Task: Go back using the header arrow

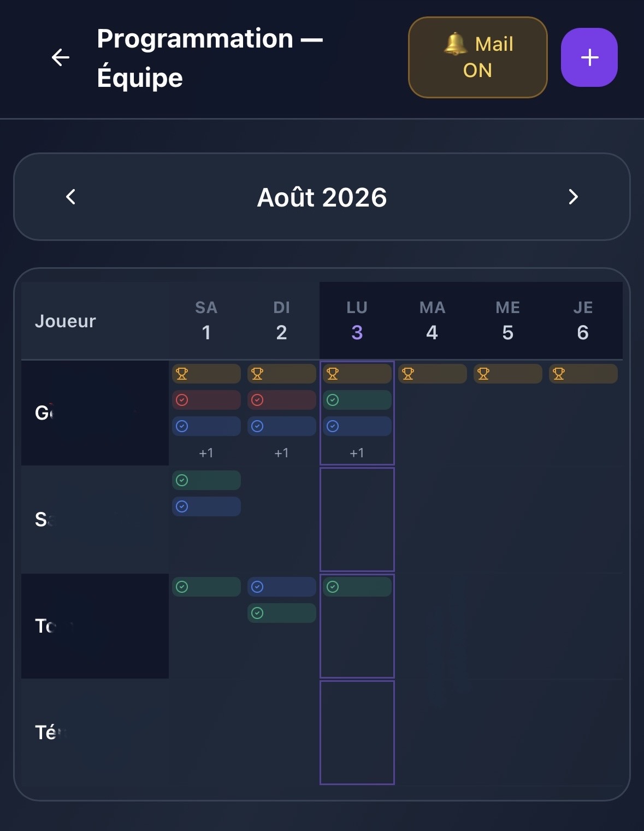Action: [x=60, y=57]
